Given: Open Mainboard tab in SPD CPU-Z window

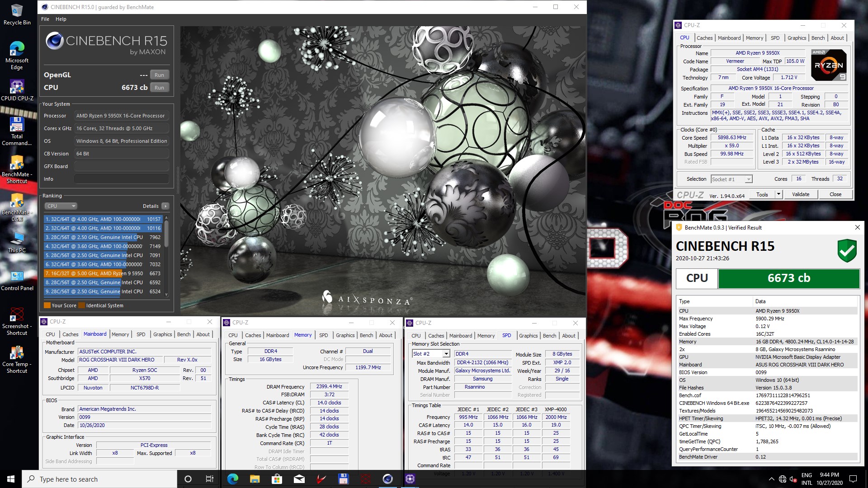Looking at the screenshot, I should [461, 336].
